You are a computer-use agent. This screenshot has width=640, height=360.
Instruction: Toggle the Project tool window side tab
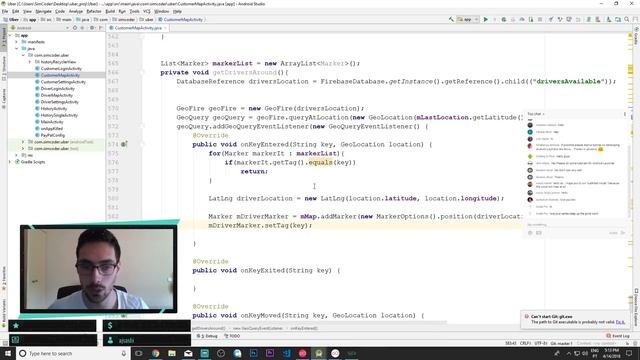click(x=4, y=39)
